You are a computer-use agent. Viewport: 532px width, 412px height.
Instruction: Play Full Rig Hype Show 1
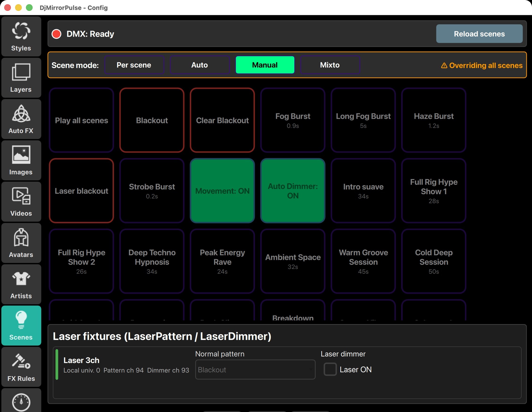(434, 191)
